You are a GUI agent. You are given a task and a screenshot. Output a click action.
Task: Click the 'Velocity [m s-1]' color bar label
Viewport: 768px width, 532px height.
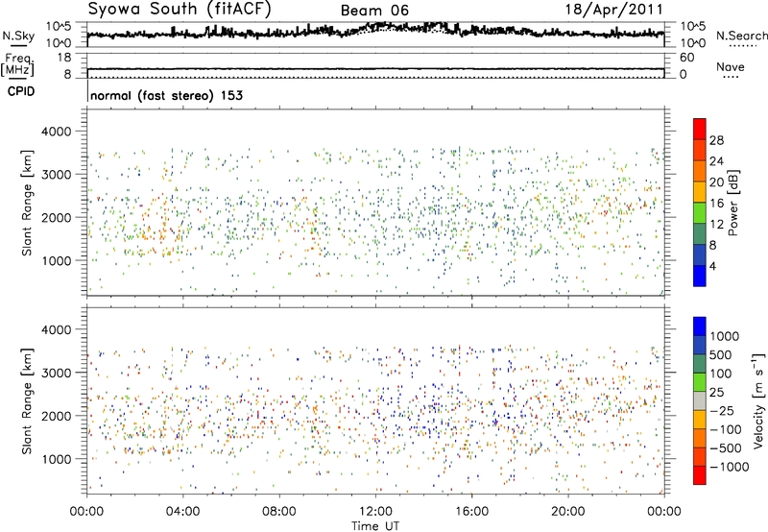[758, 400]
